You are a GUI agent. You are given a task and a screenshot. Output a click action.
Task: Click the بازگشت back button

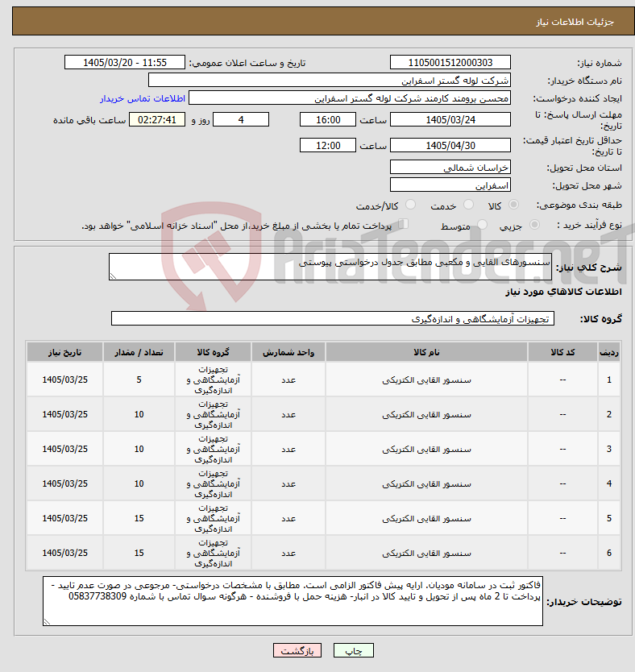(x=297, y=650)
